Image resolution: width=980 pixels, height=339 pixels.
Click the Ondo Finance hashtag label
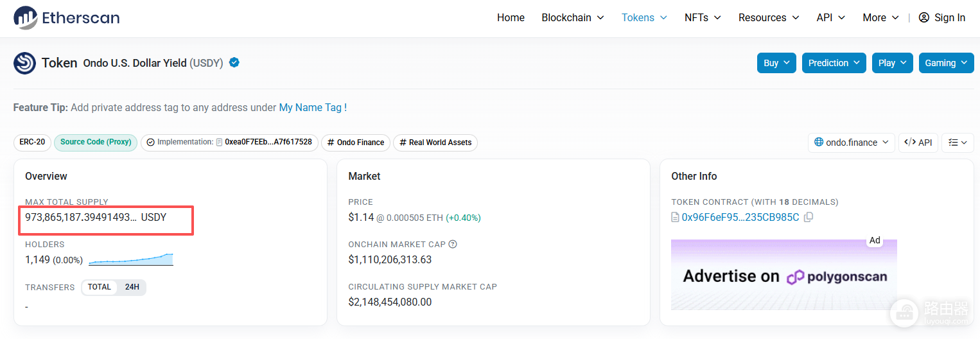356,143
